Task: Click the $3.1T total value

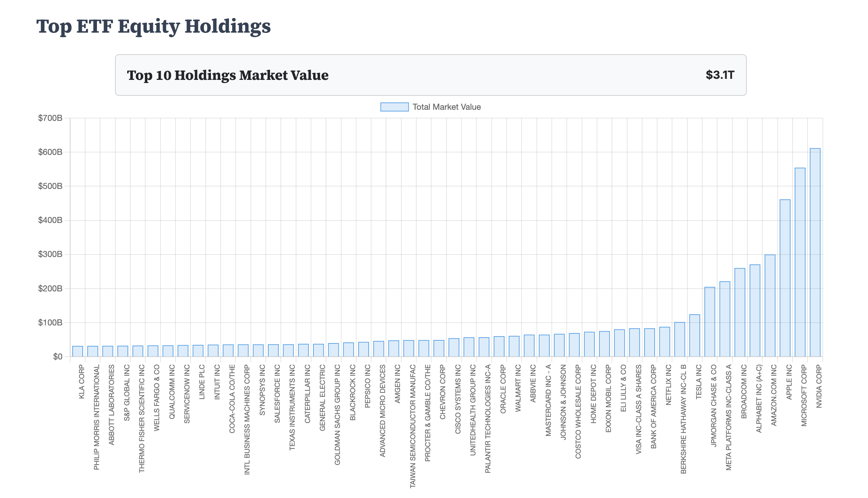Action: pyautogui.click(x=720, y=75)
